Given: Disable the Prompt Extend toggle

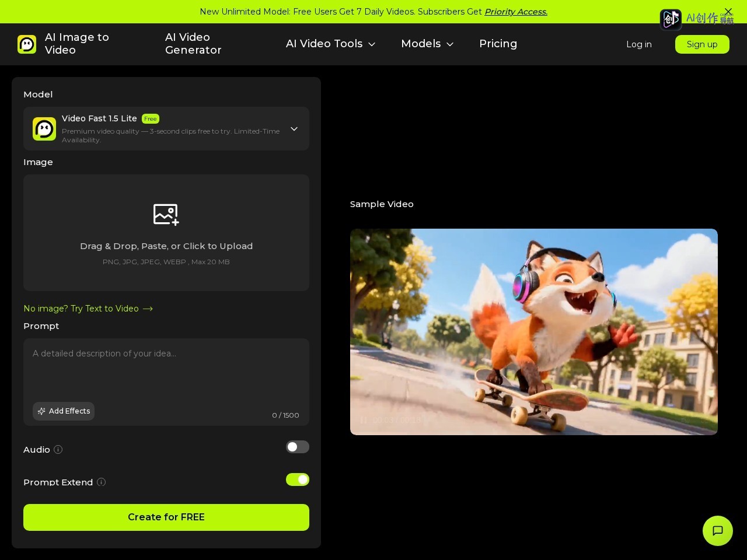Looking at the screenshot, I should [x=298, y=480].
